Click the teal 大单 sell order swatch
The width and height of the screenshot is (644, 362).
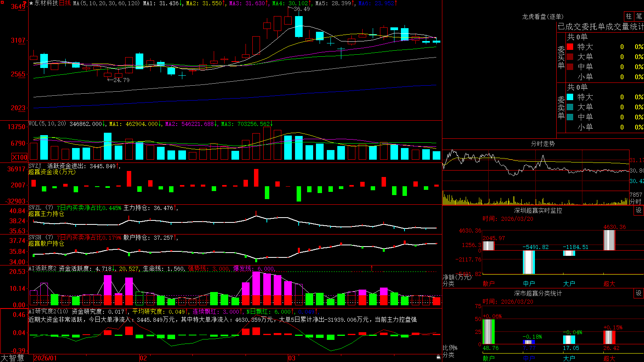[x=570, y=107]
